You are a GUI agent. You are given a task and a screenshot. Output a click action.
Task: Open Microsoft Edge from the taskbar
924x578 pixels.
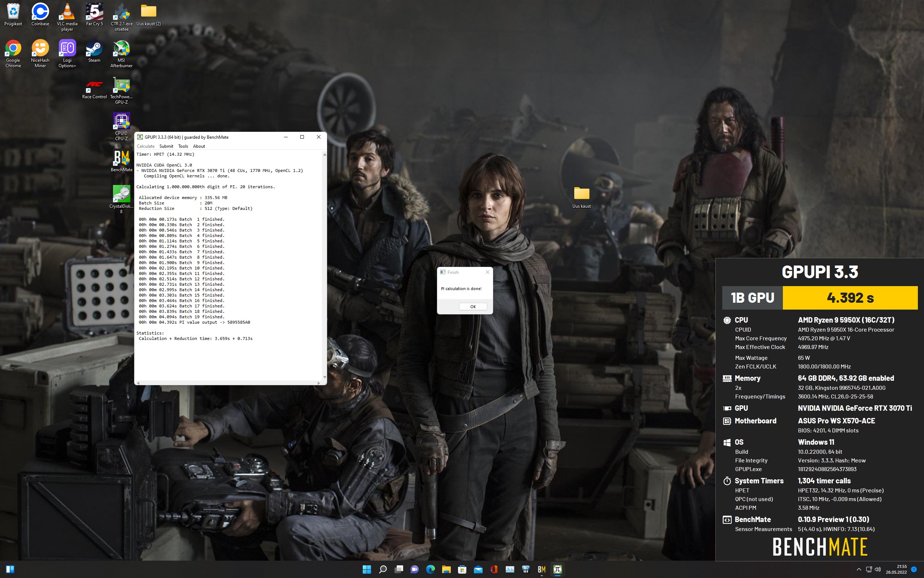pos(430,569)
